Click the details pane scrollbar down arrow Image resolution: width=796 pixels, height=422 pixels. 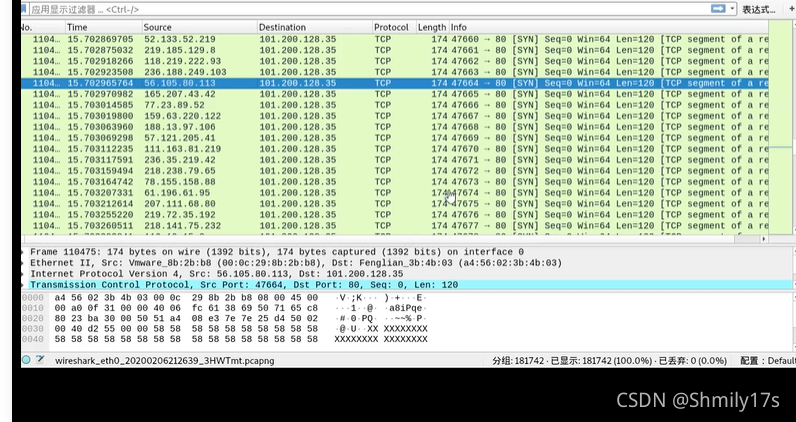793,285
